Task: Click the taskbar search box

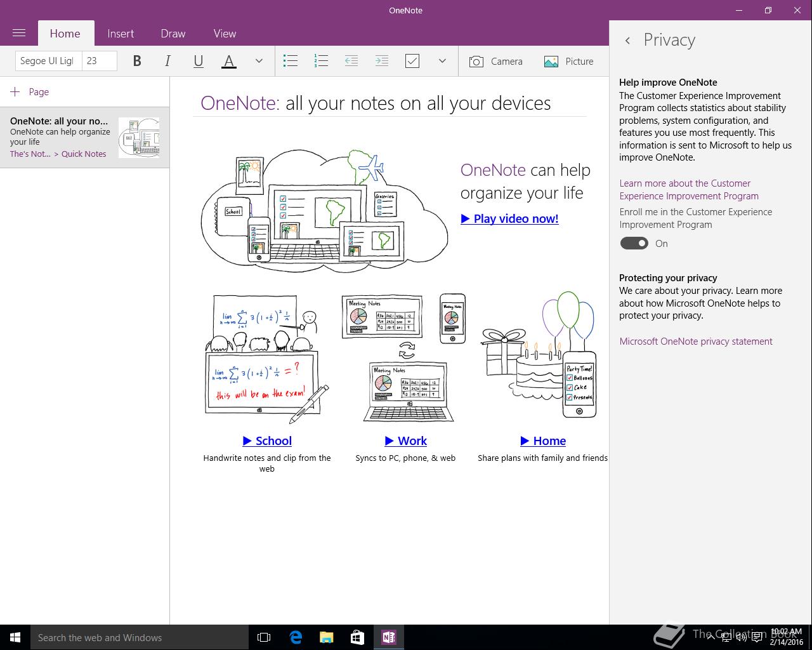Action: (140, 637)
